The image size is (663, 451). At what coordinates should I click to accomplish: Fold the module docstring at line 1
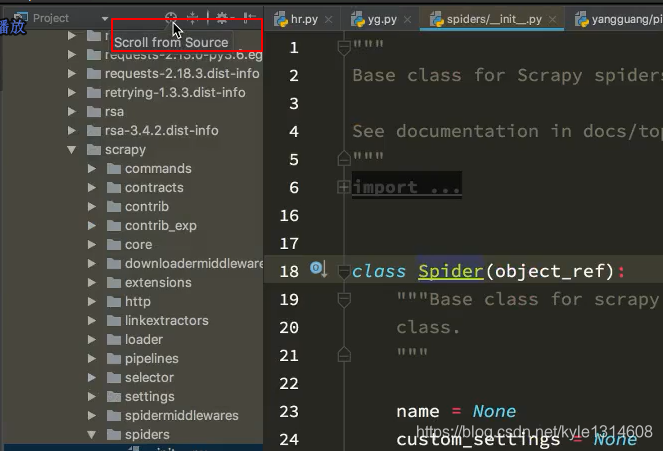pos(344,47)
